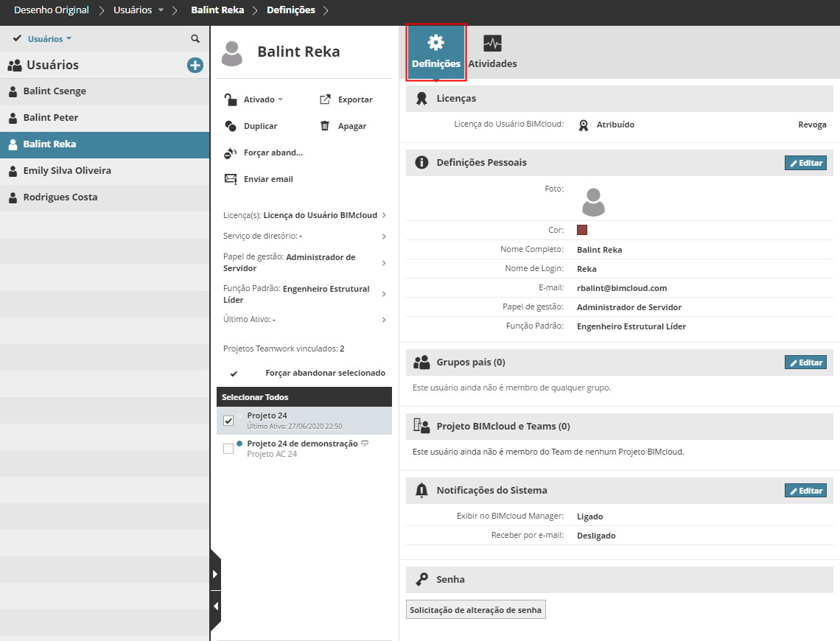Click chevron after Definições breadcrumb
The height and width of the screenshot is (641, 840).
pyautogui.click(x=326, y=10)
